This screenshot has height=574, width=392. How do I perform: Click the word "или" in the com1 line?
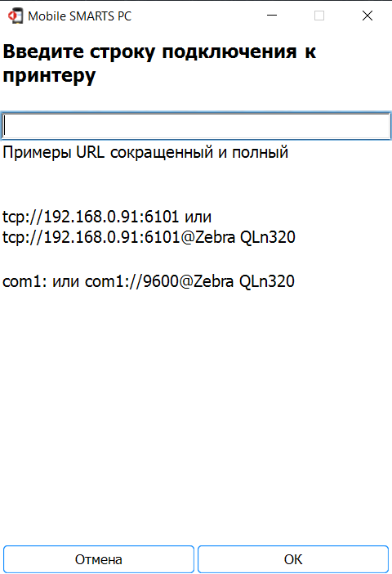coord(66,282)
